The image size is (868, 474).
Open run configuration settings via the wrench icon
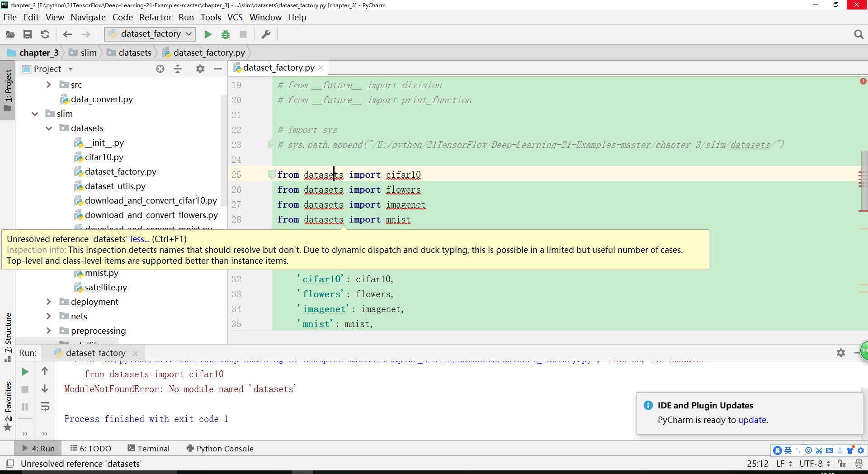click(x=266, y=34)
